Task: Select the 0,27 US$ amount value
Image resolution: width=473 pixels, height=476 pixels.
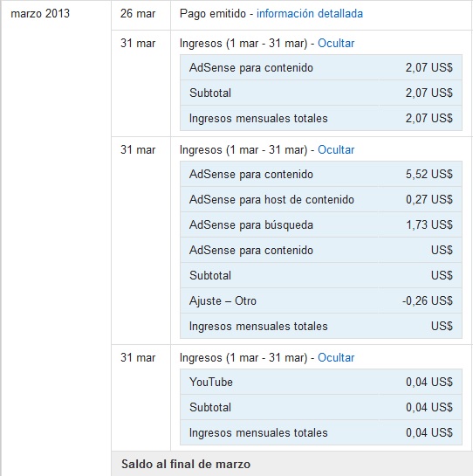Action: [x=429, y=199]
